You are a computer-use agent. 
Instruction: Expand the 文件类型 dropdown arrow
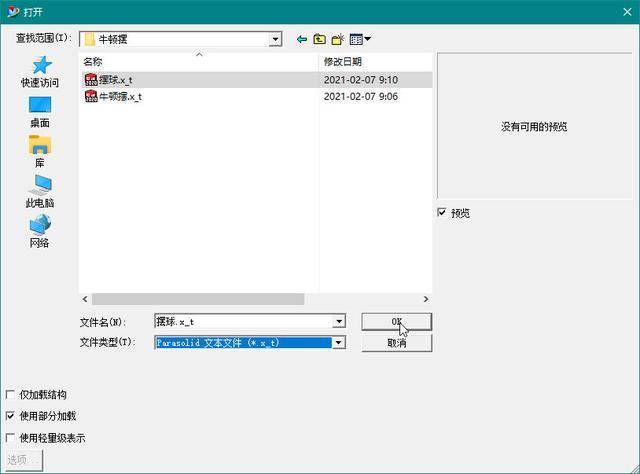pyautogui.click(x=339, y=343)
